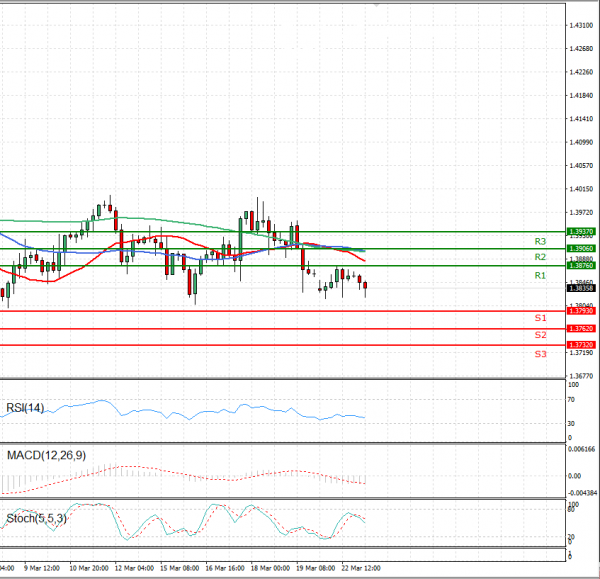Click the red 1.37930 price tag

580,311
